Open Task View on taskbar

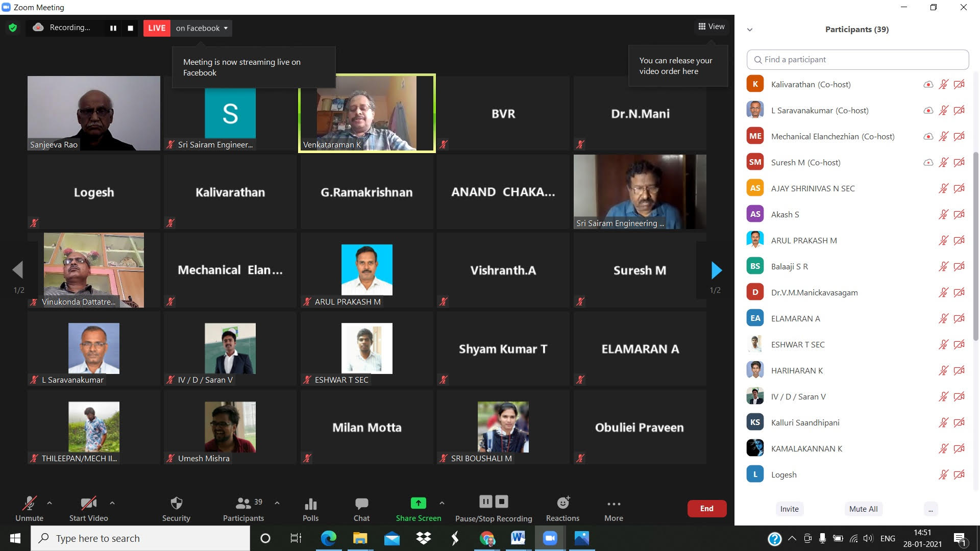(296, 538)
